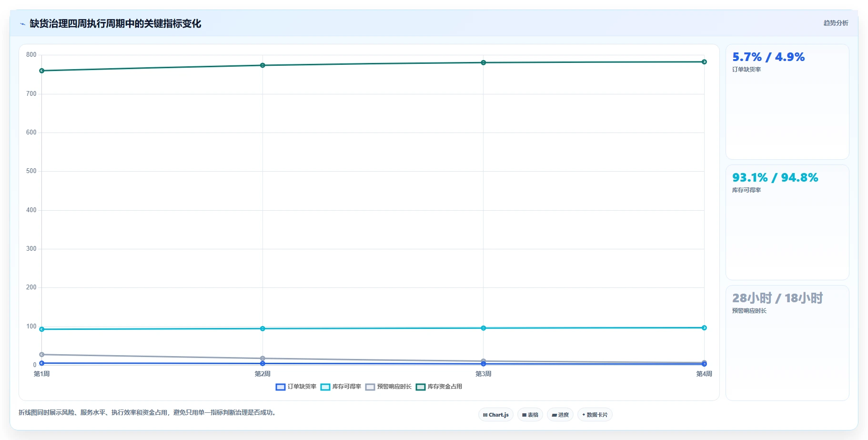868x440 pixels.
Task: Toggle 订单缺货率 series in chart legend
Action: 296,387
